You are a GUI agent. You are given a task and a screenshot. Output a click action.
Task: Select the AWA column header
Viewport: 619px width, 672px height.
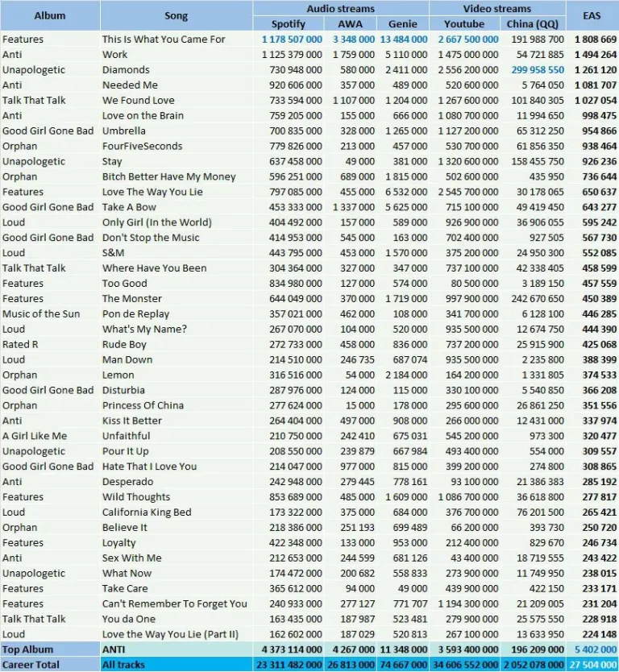(351, 23)
